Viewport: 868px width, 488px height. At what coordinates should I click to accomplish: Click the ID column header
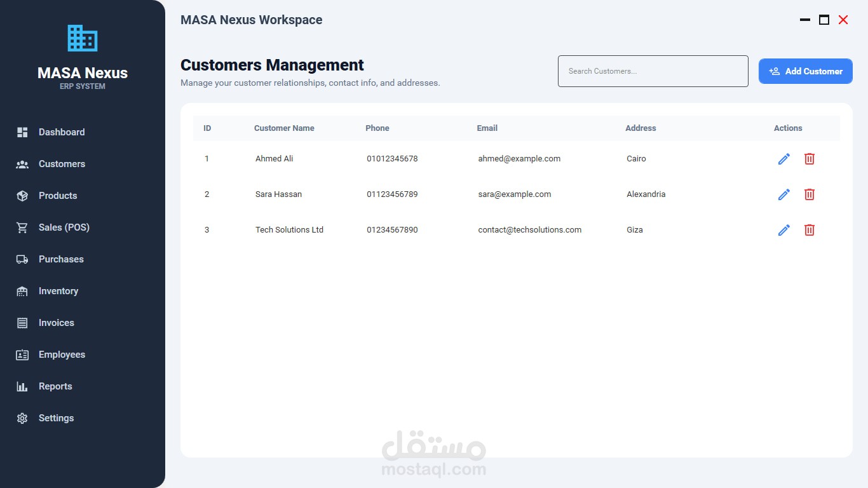pos(207,128)
